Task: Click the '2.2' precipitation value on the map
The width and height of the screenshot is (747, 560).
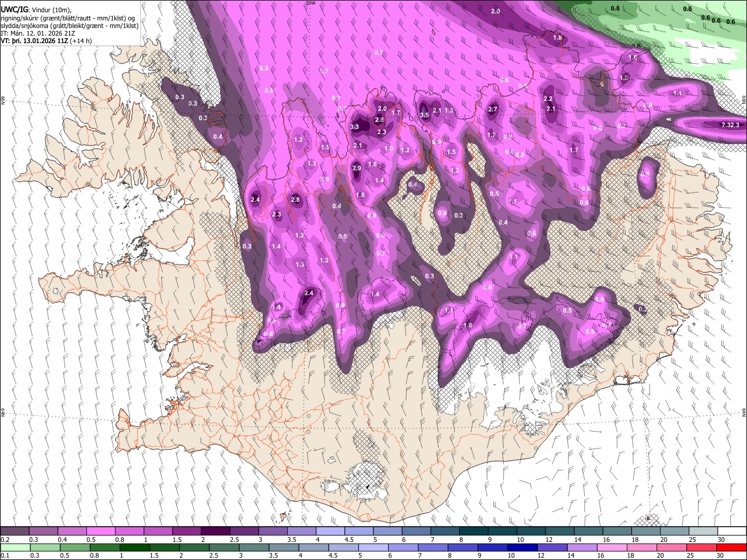Action: [x=548, y=99]
